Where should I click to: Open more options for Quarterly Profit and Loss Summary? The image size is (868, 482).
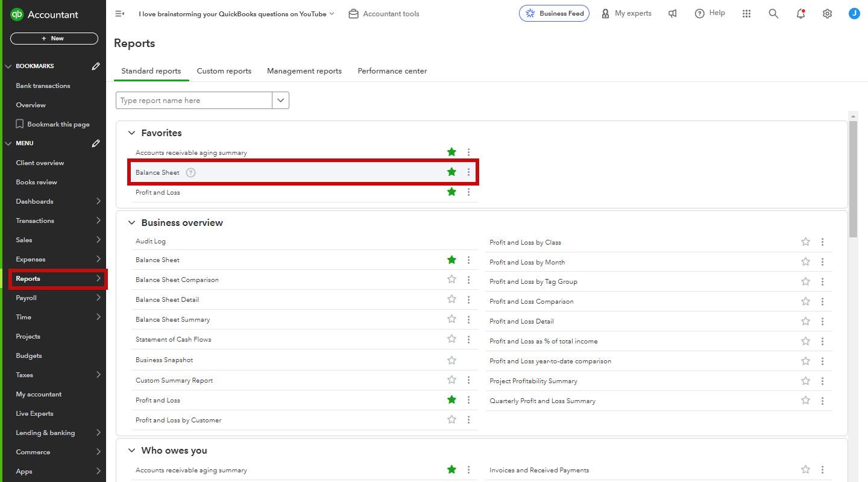(x=822, y=401)
